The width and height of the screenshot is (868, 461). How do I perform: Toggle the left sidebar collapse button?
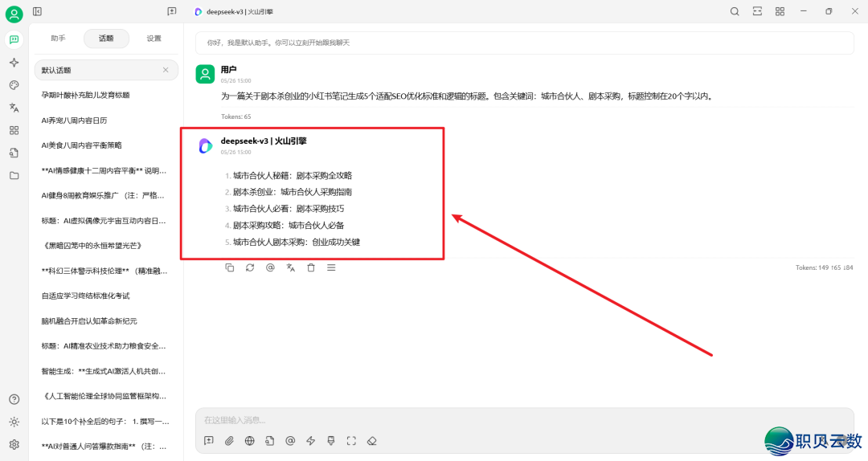[x=37, y=11]
